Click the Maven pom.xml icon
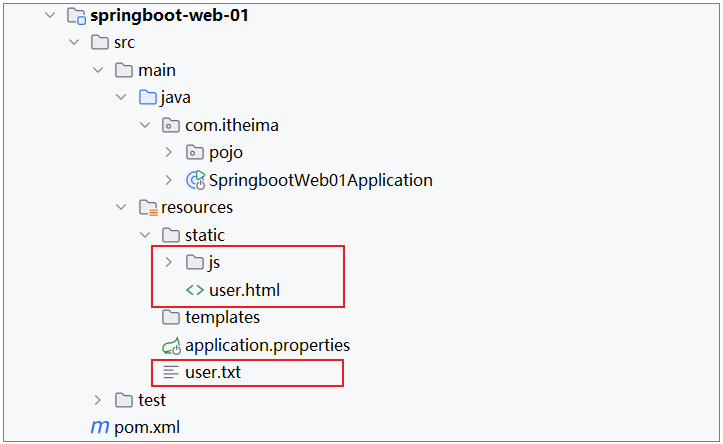Screen dimensions: 723x444 [99, 428]
